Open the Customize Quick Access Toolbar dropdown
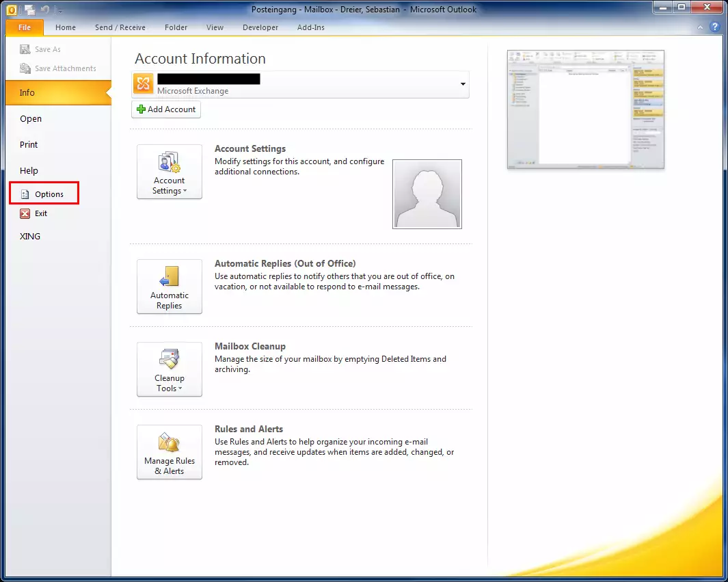Screen dimensions: 728x582 point(59,10)
